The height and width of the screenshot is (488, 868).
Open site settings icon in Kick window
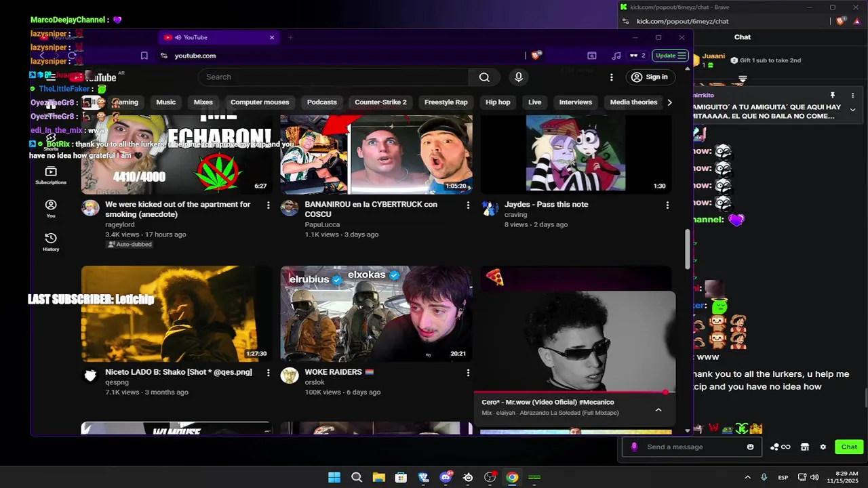click(627, 21)
